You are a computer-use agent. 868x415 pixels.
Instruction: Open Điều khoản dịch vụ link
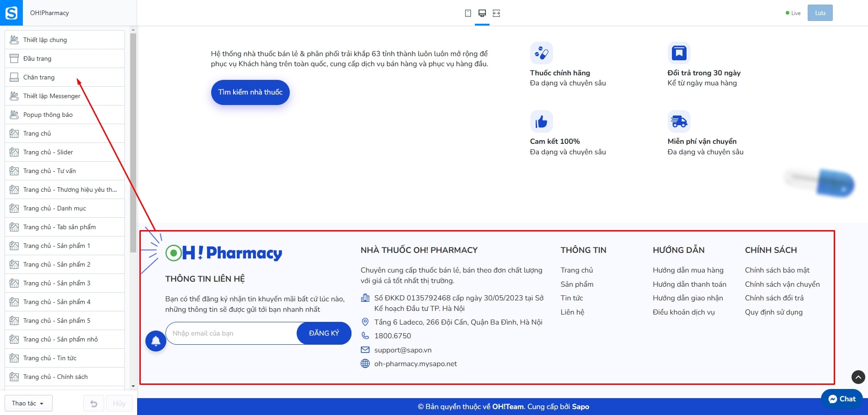(x=684, y=312)
